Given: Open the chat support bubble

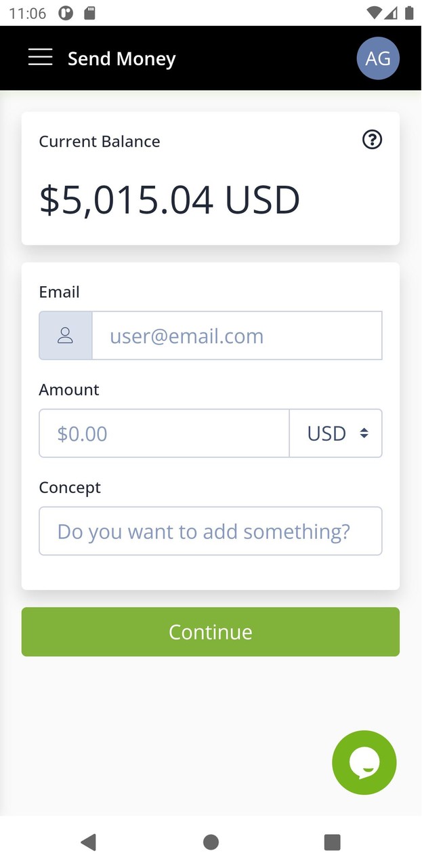Looking at the screenshot, I should coord(364,762).
